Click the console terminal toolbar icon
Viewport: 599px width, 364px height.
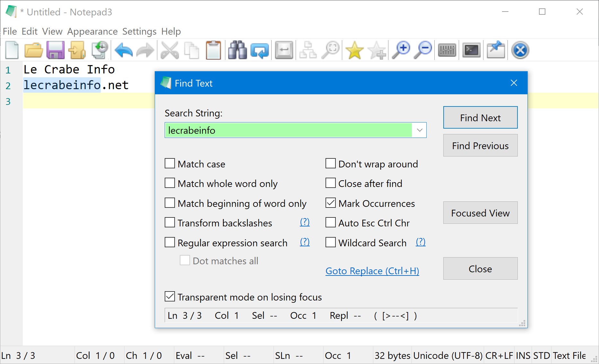(x=472, y=50)
